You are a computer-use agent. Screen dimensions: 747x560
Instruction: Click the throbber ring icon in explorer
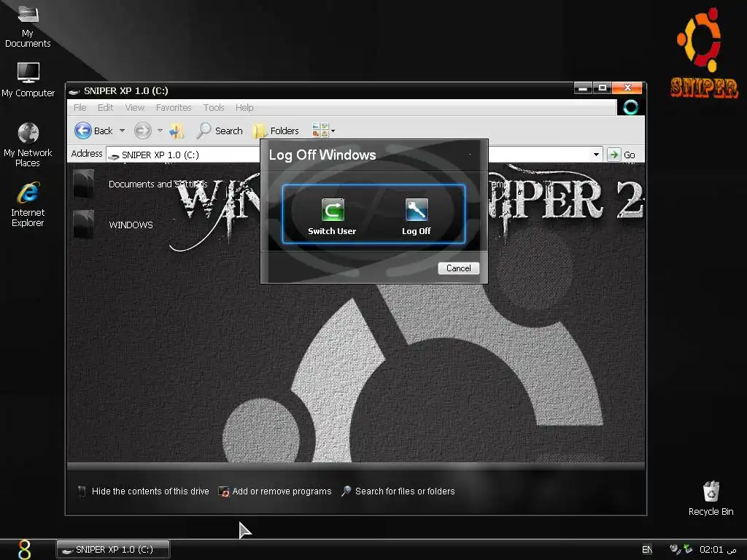(x=631, y=107)
